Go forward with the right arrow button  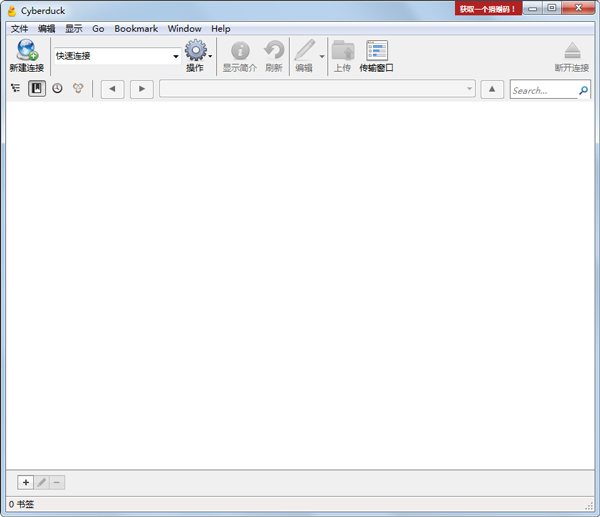(x=142, y=89)
